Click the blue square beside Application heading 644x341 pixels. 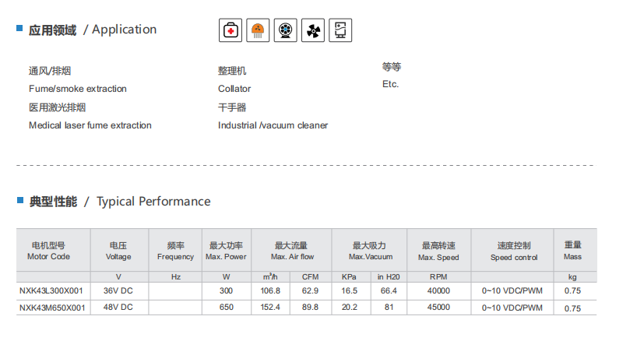coord(19,28)
